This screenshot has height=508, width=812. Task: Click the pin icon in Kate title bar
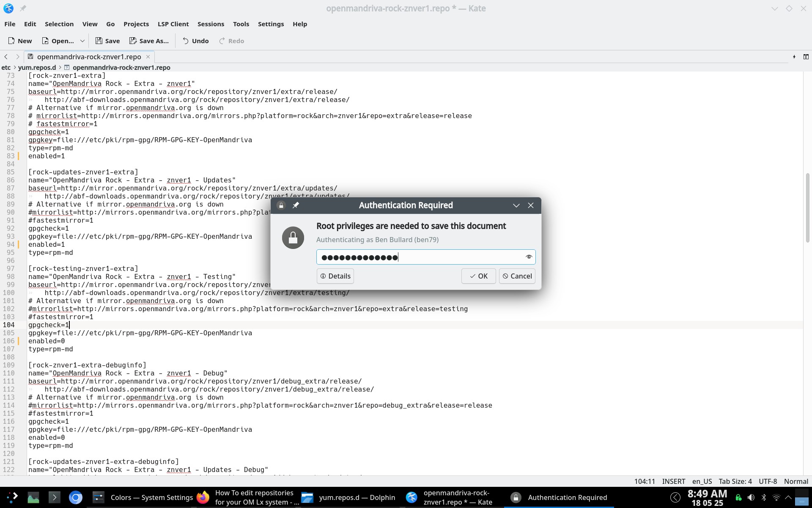click(x=23, y=8)
